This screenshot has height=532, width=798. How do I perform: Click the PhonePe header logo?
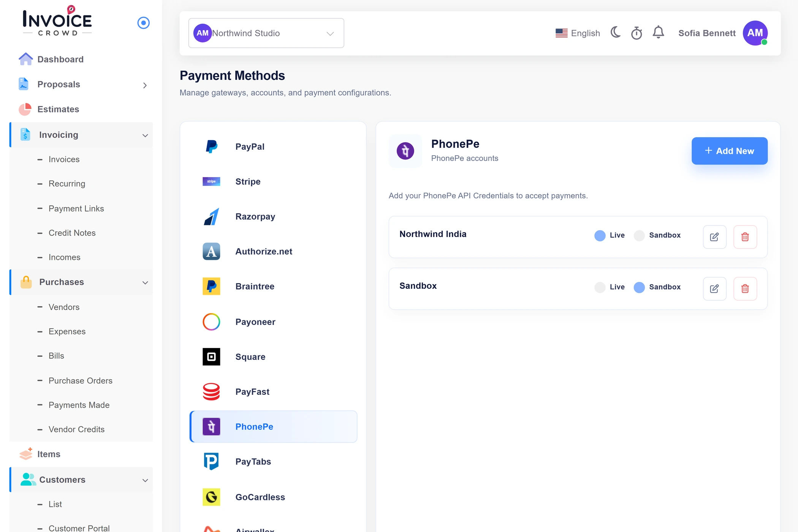(x=405, y=151)
